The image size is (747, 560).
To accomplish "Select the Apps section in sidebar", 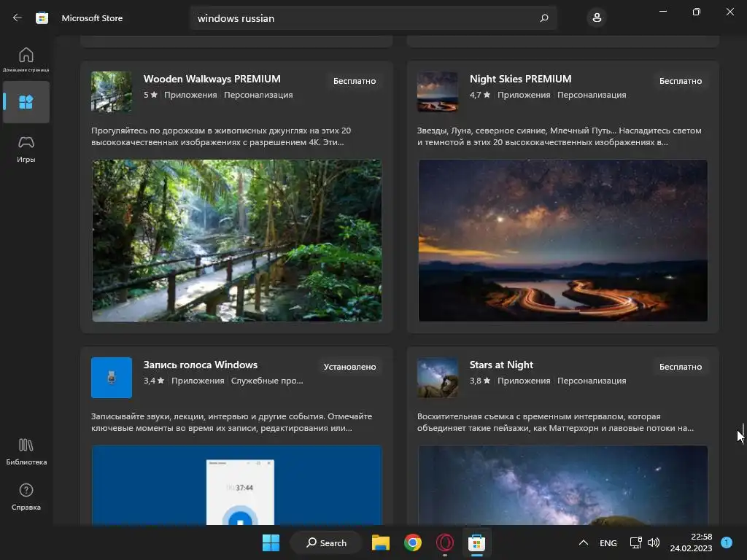I will pos(26,102).
